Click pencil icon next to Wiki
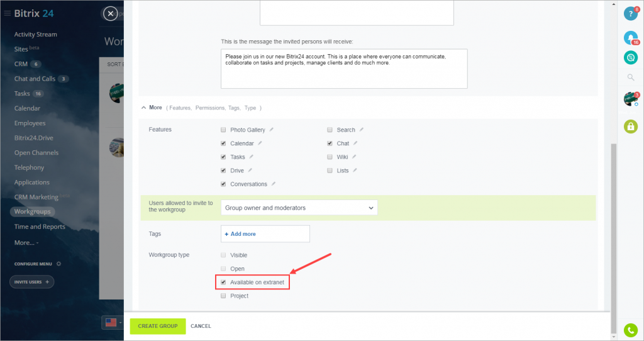 point(354,157)
